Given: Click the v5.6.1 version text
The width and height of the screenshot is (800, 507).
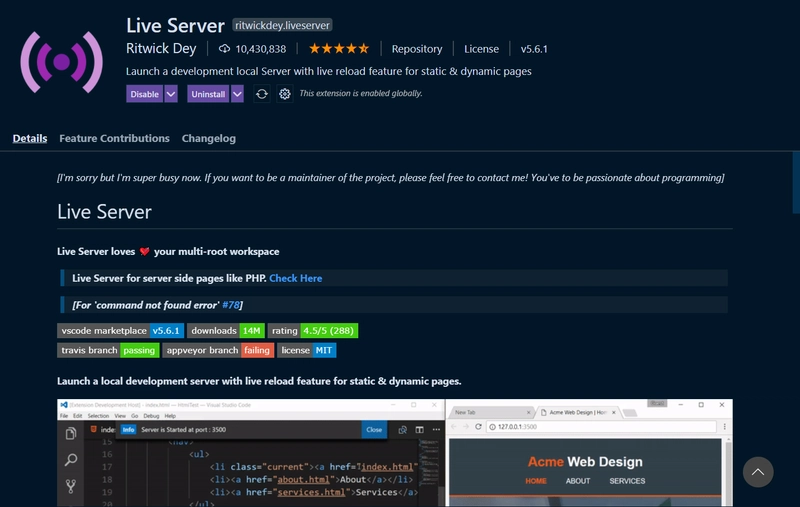Looking at the screenshot, I should (534, 49).
